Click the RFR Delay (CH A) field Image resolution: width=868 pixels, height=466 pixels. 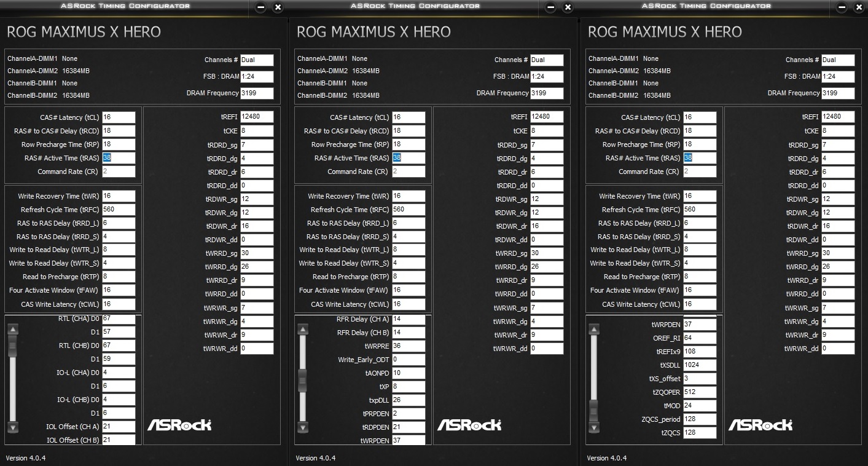coord(409,319)
